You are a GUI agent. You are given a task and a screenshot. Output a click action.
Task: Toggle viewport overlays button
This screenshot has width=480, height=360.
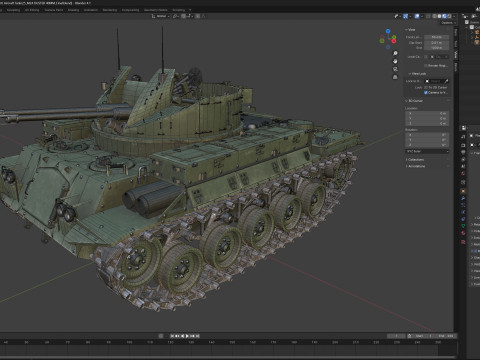pyautogui.click(x=417, y=16)
